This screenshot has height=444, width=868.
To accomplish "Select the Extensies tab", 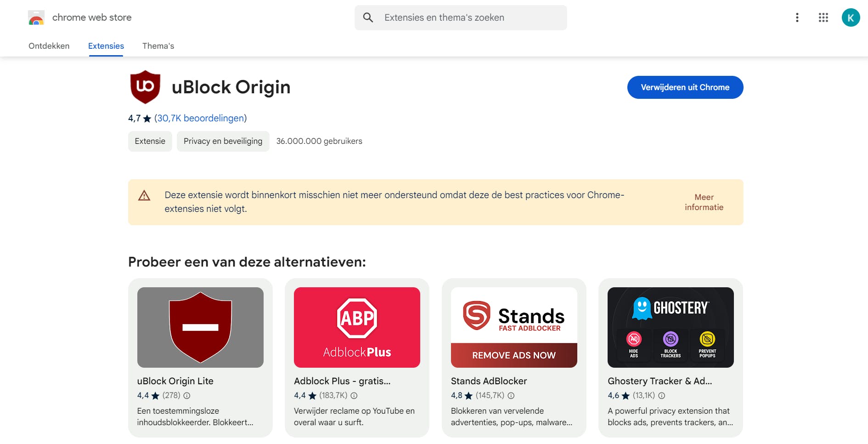I will [x=106, y=46].
